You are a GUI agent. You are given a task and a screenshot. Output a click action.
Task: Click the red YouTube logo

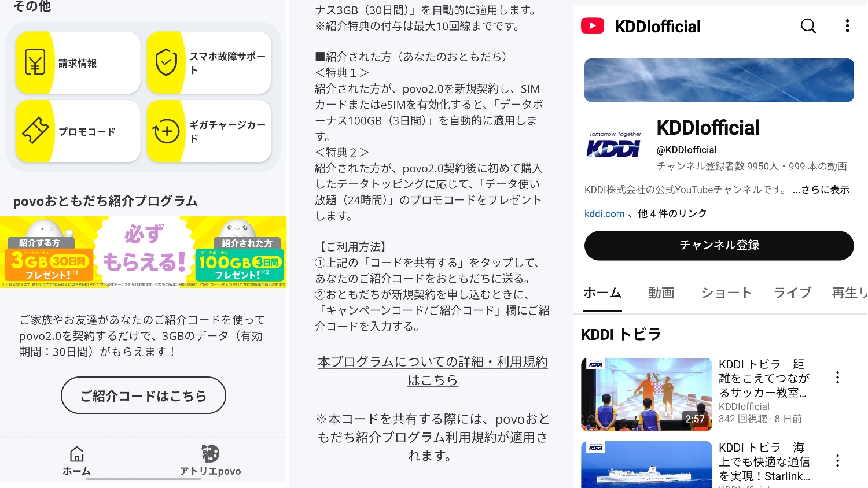[593, 26]
